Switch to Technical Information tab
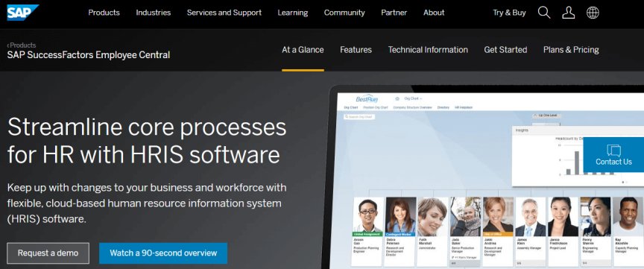This screenshot has width=644, height=269. click(428, 50)
